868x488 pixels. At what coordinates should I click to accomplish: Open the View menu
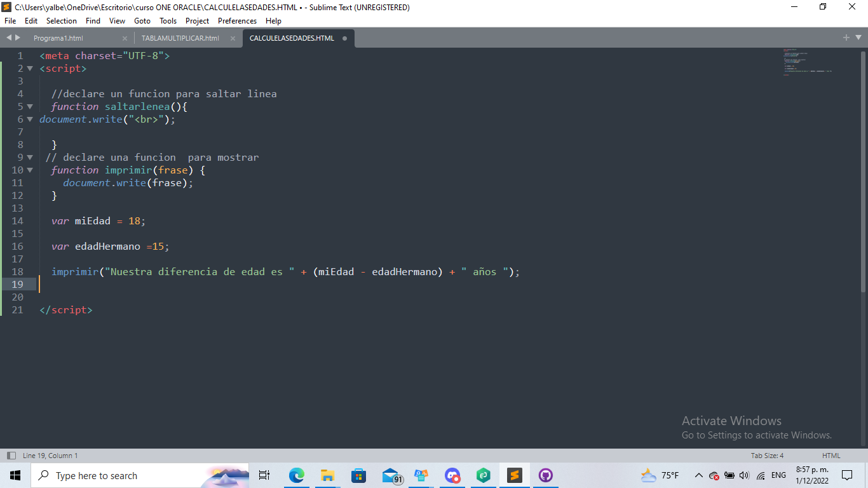[x=117, y=21]
